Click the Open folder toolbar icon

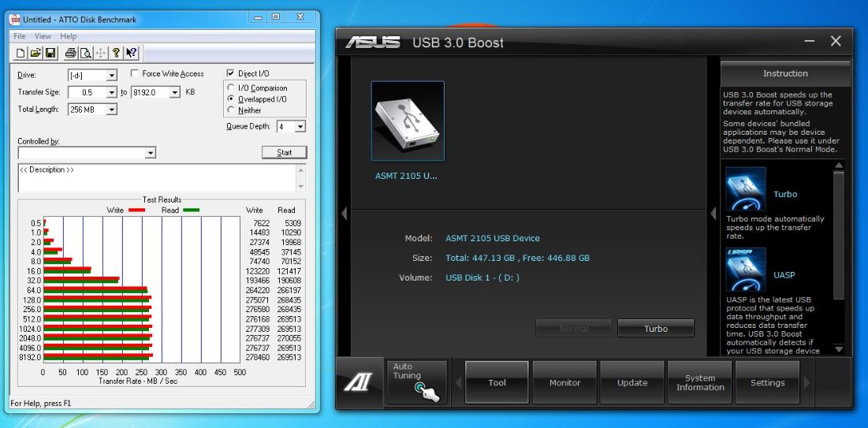[35, 53]
